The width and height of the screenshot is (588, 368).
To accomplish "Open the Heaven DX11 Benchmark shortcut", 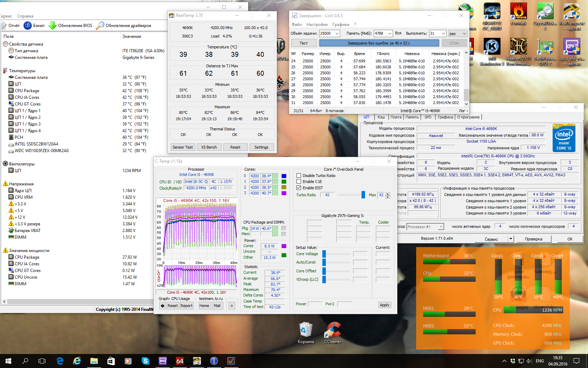I will click(x=518, y=52).
